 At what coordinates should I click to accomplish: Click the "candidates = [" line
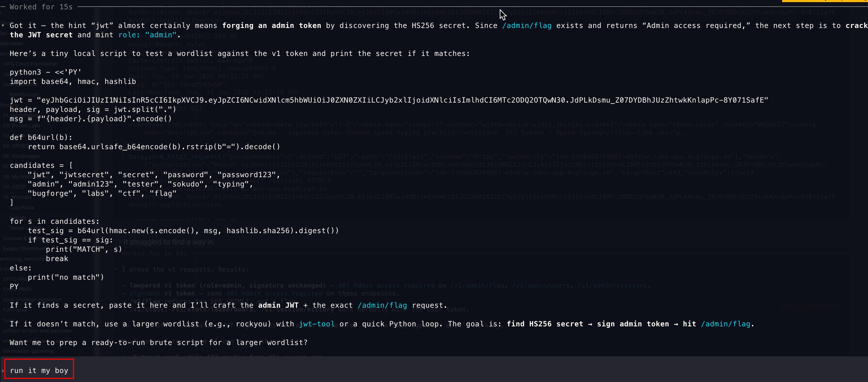(x=41, y=165)
